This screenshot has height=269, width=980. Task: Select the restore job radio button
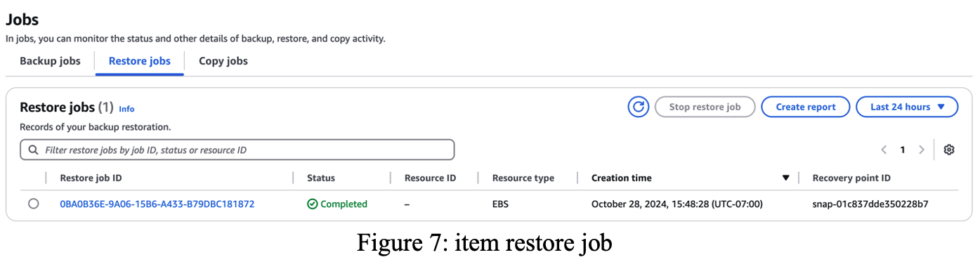(34, 204)
